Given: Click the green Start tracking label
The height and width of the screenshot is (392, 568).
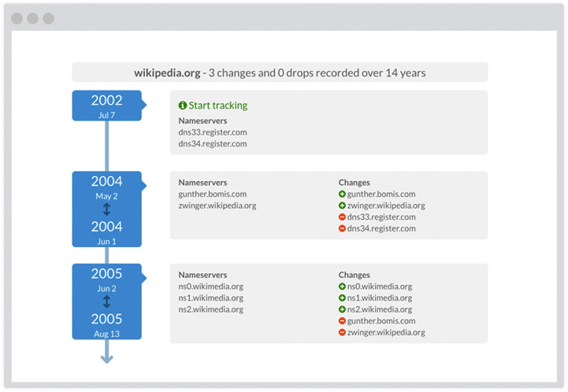Looking at the screenshot, I should [x=217, y=105].
